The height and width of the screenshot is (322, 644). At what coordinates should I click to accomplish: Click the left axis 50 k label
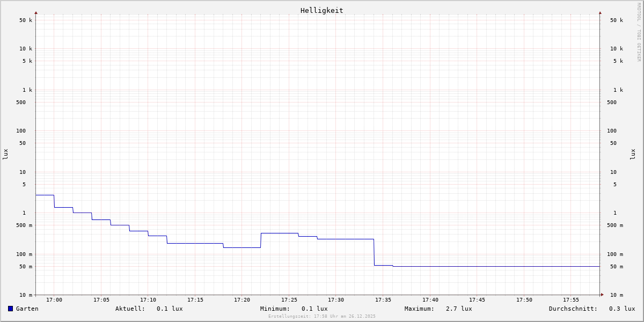point(26,20)
